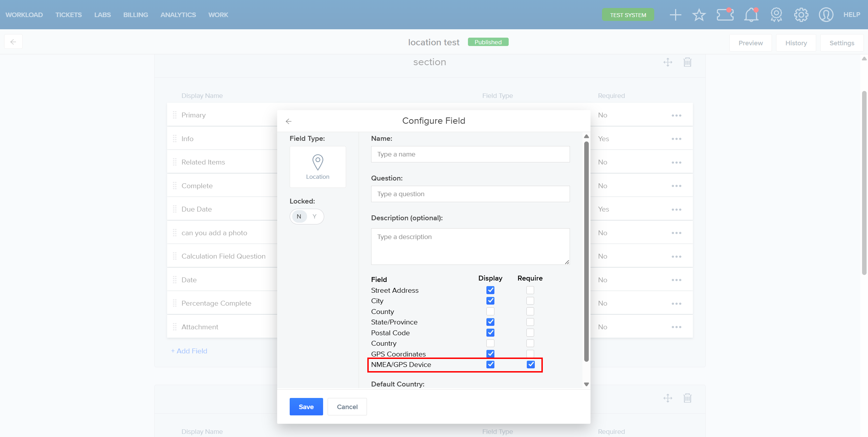Viewport: 868px width, 437px height.
Task: Click the award ribbon badge icon
Action: click(x=776, y=15)
